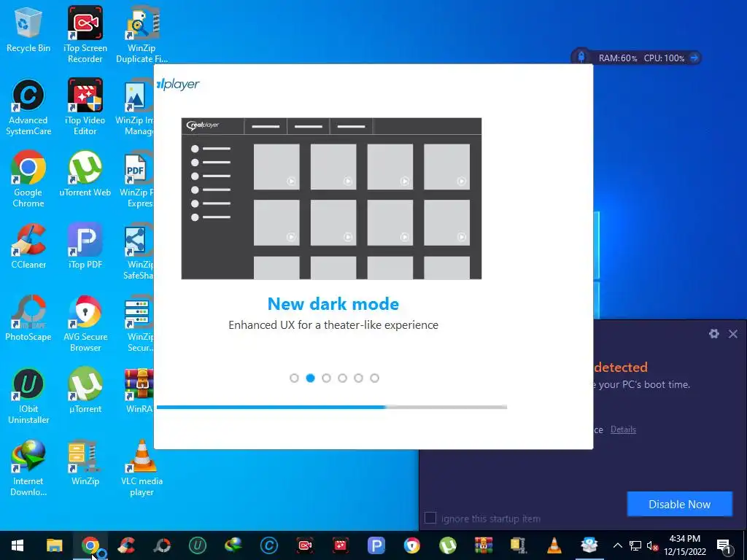This screenshot has width=747, height=560.
Task: Open µTorrent desktop shortcut
Action: click(85, 391)
